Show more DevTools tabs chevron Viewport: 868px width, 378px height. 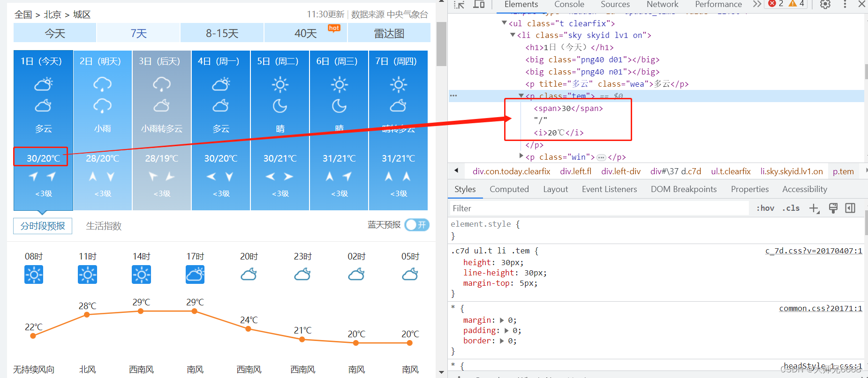point(757,4)
